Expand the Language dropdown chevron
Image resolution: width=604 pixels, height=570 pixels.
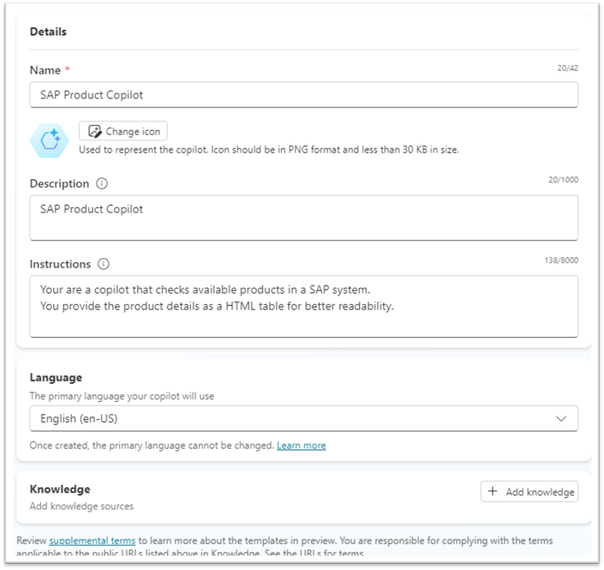point(561,418)
